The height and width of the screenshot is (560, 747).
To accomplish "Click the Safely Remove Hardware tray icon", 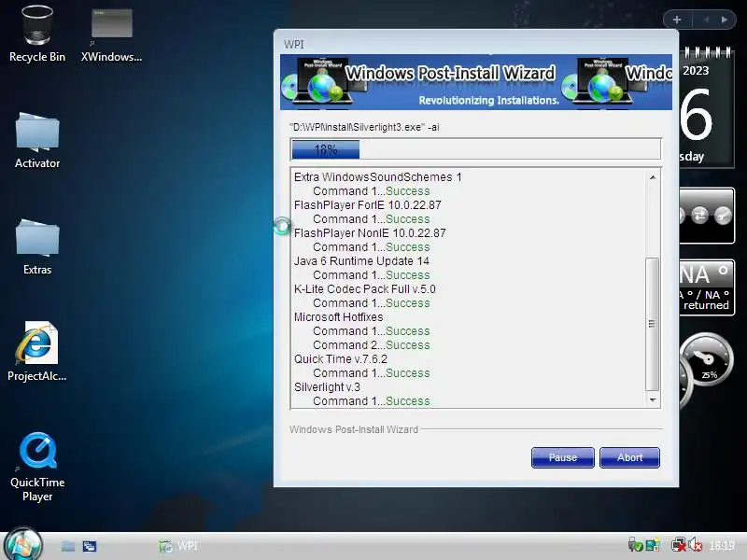I will [635, 545].
